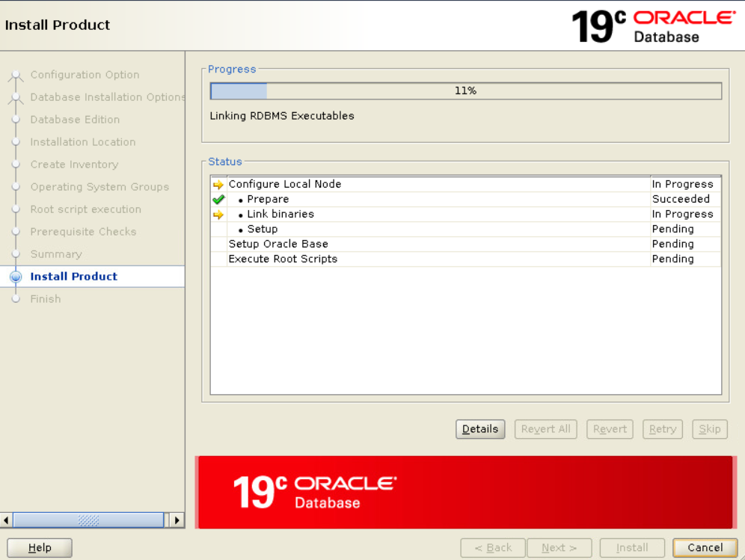Cancel the installation
Screen dimensions: 745x560
point(705,547)
